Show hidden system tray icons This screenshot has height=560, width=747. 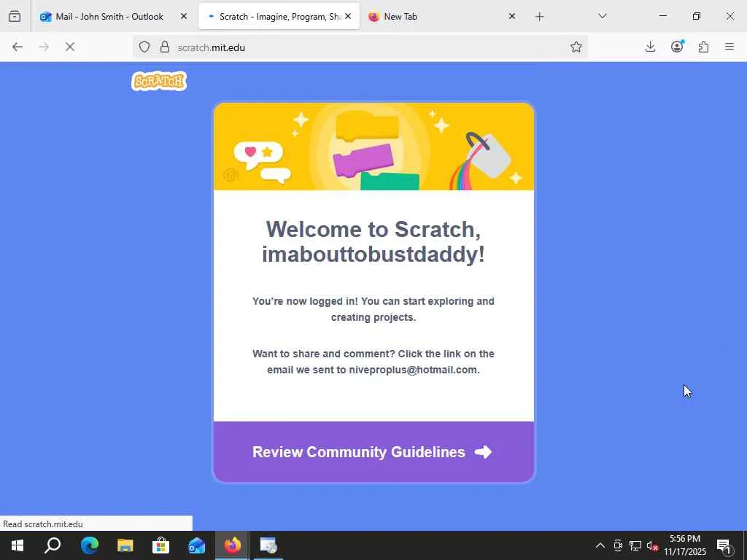(x=600, y=545)
